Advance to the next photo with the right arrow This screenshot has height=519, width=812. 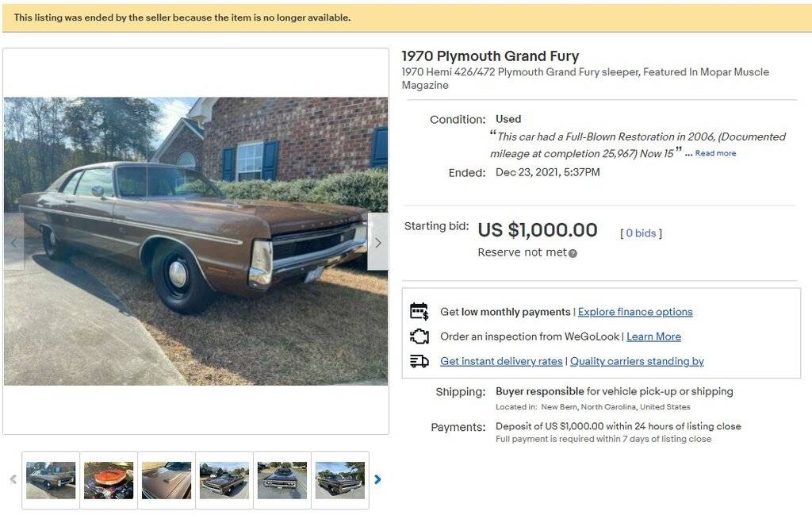pos(378,243)
